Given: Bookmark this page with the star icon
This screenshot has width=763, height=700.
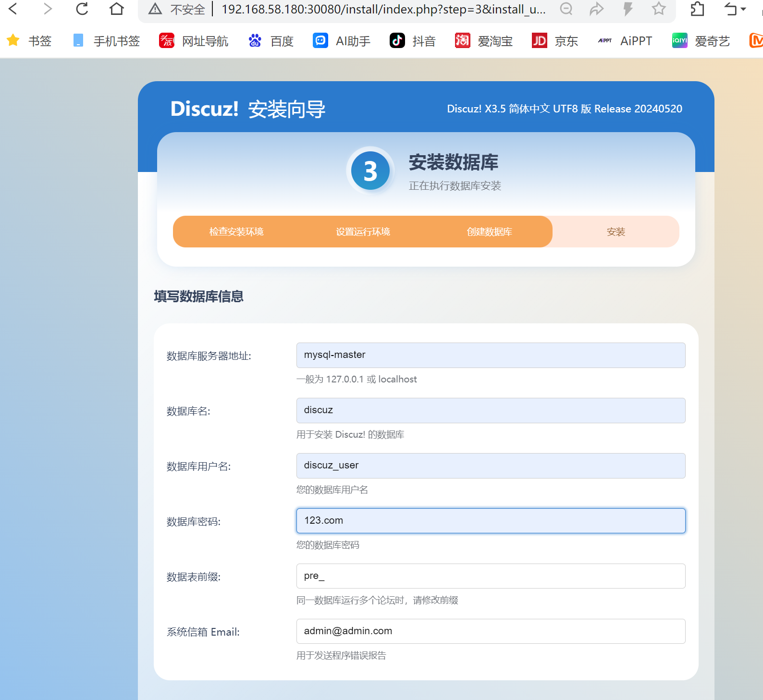Looking at the screenshot, I should [x=659, y=9].
